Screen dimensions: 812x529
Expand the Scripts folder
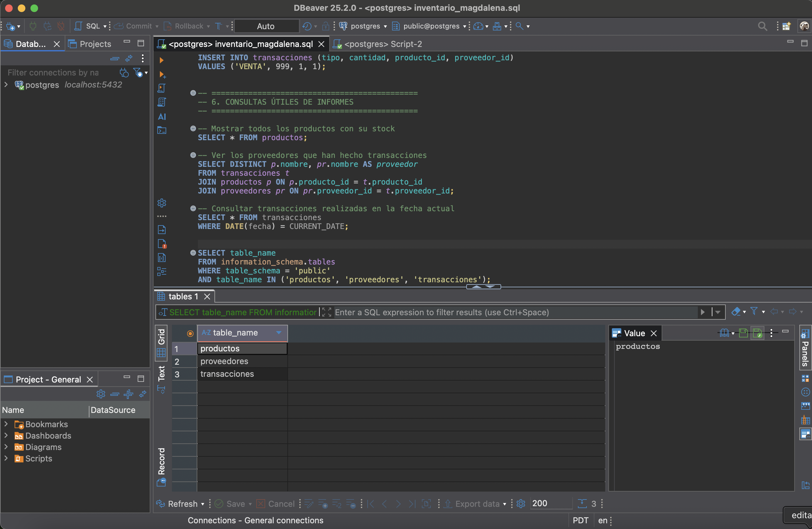click(x=6, y=458)
